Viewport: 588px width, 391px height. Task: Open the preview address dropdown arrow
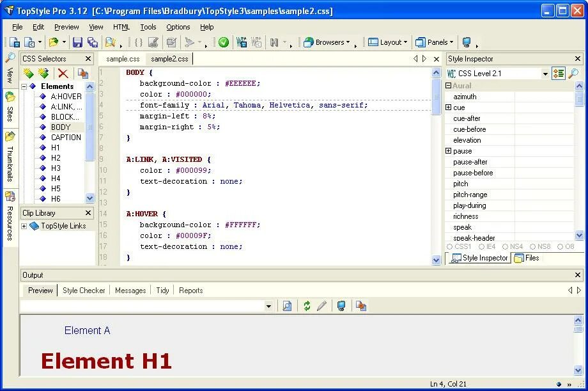(268, 306)
